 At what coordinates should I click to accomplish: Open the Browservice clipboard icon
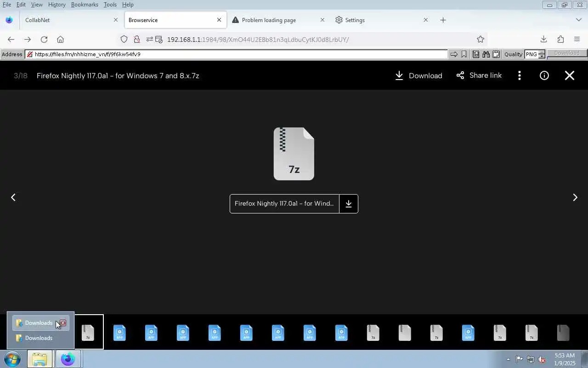[x=496, y=54]
